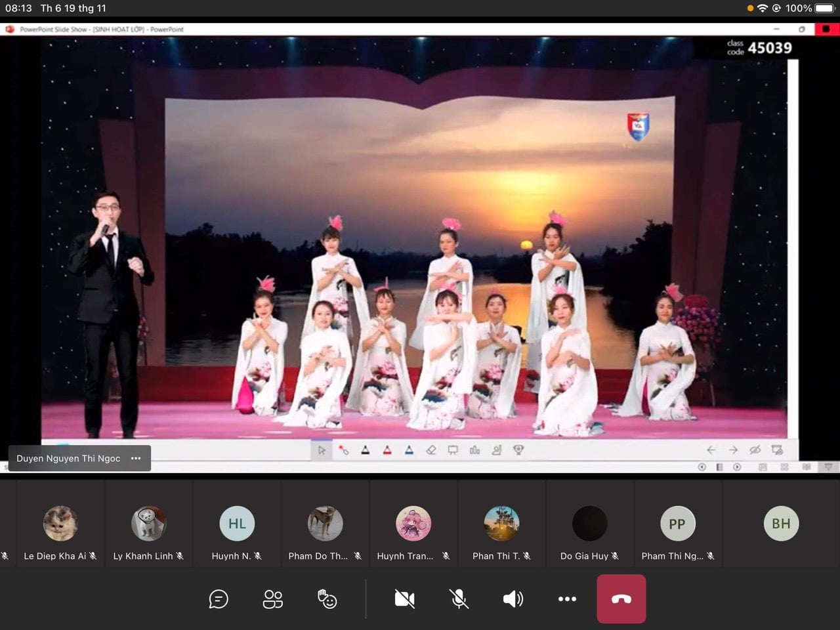The width and height of the screenshot is (840, 630).
Task: Turn on the camera
Action: [404, 599]
